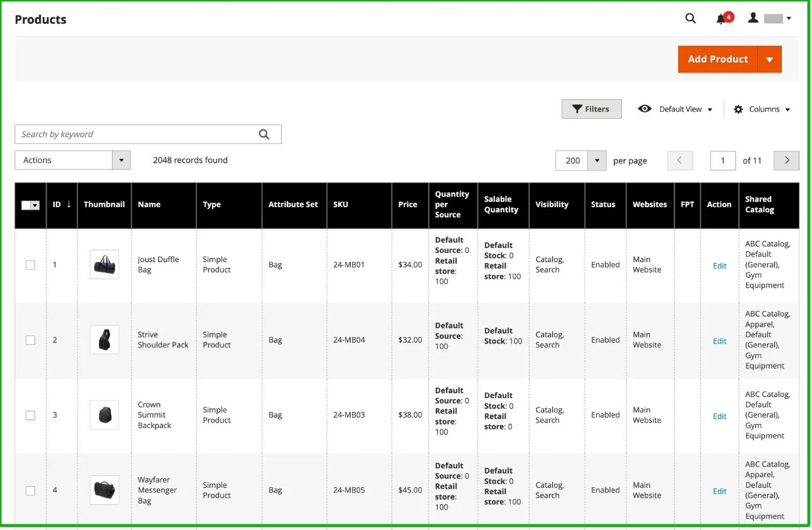This screenshot has height=530, width=812.
Task: Check the Wayfarer Messenger Bag row
Action: pyautogui.click(x=30, y=490)
